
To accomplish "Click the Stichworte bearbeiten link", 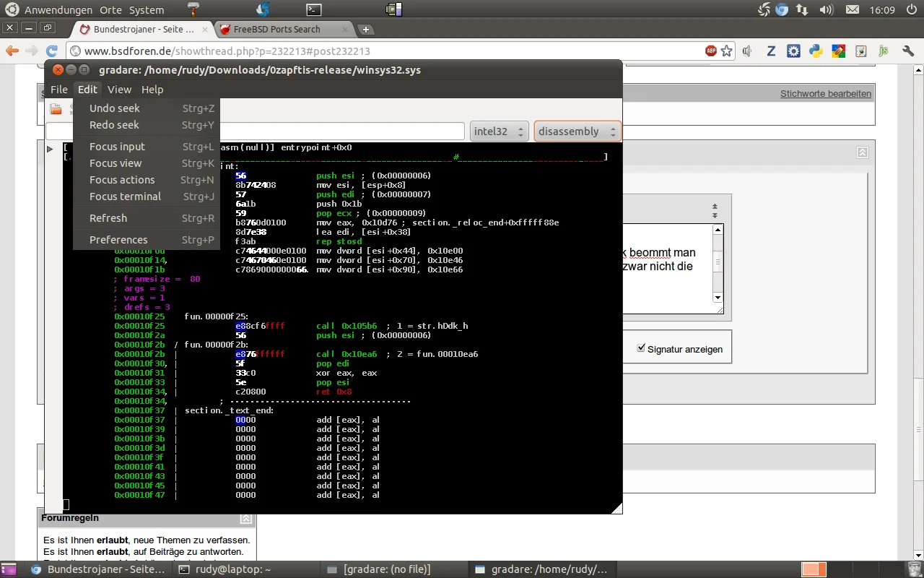I will (x=826, y=94).
